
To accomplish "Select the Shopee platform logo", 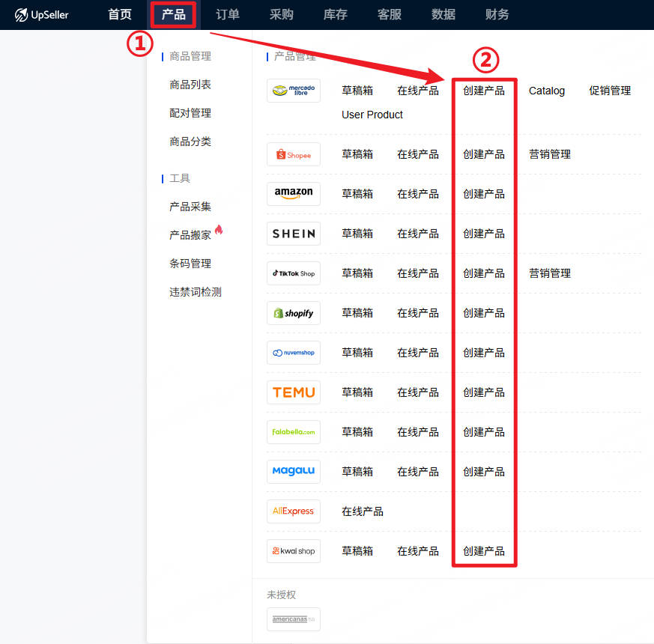I will 293,154.
